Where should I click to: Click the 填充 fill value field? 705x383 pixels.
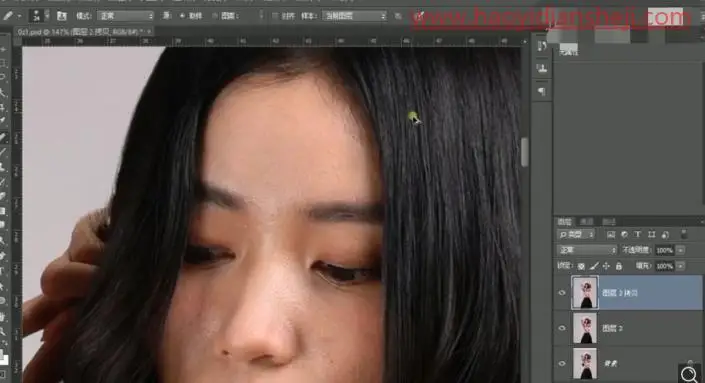(x=665, y=266)
